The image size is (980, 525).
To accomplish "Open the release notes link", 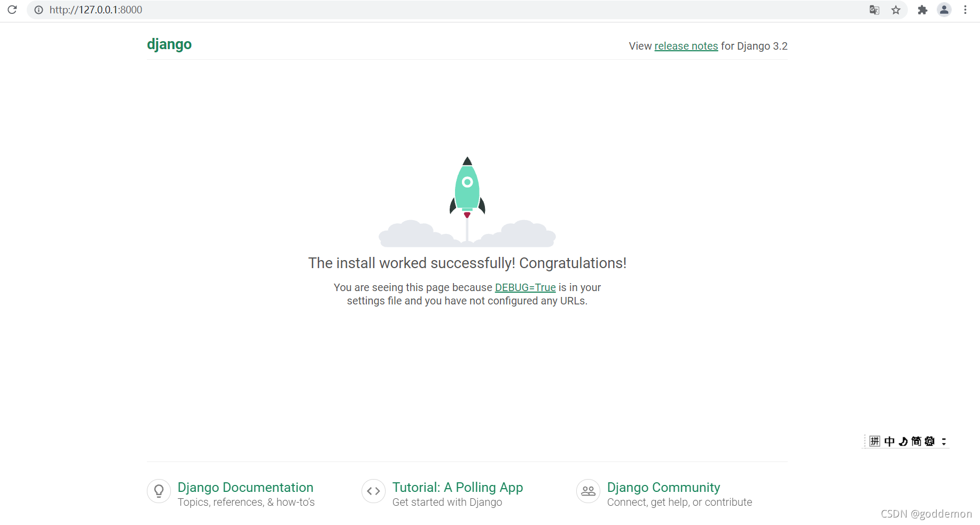I will (x=686, y=46).
